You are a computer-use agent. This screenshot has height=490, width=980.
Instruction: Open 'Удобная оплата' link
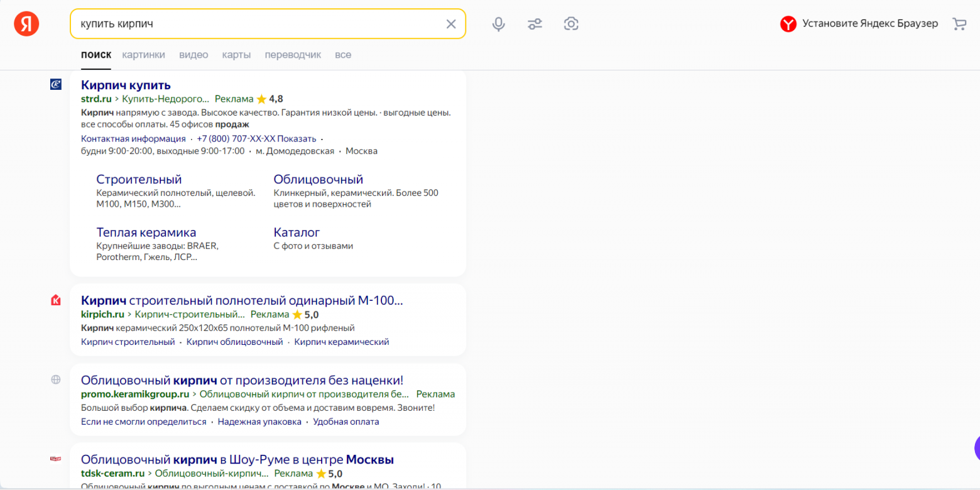pos(346,422)
